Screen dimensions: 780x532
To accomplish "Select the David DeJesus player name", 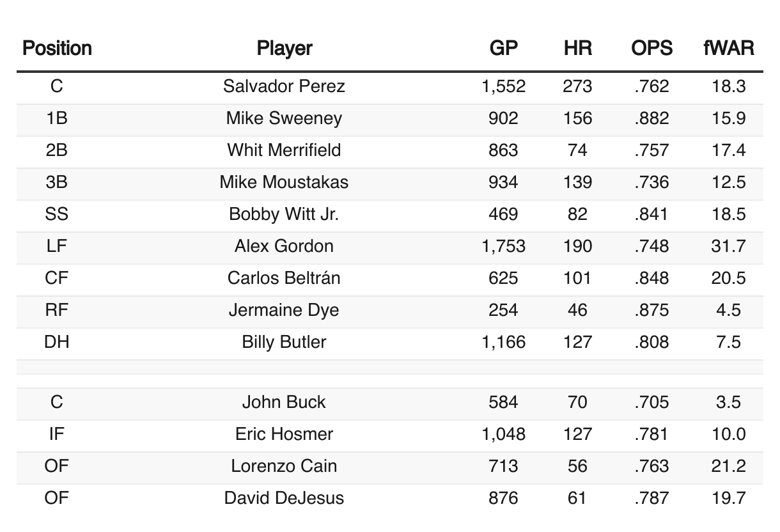I will (x=284, y=498).
